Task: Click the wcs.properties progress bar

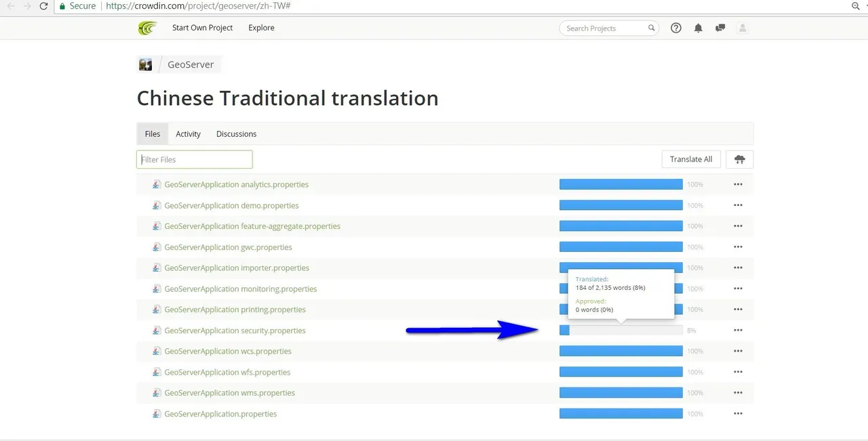Action: [x=620, y=351]
